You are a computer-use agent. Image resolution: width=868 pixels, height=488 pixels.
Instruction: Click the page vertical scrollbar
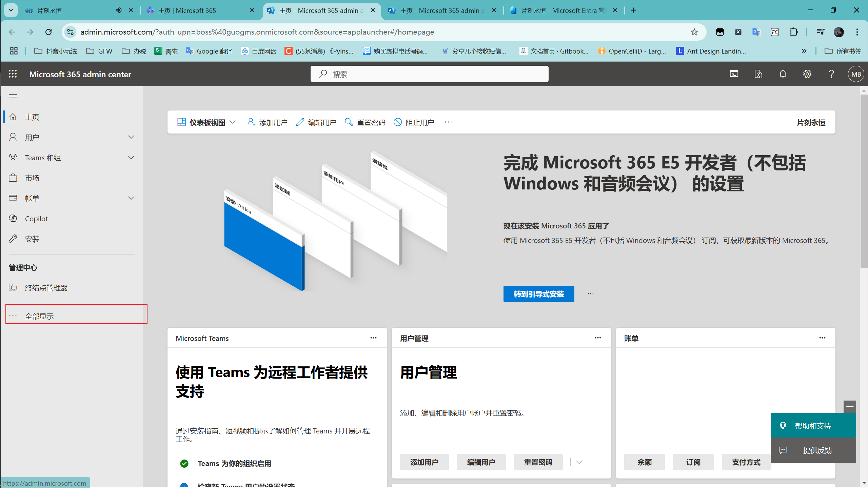point(864,181)
